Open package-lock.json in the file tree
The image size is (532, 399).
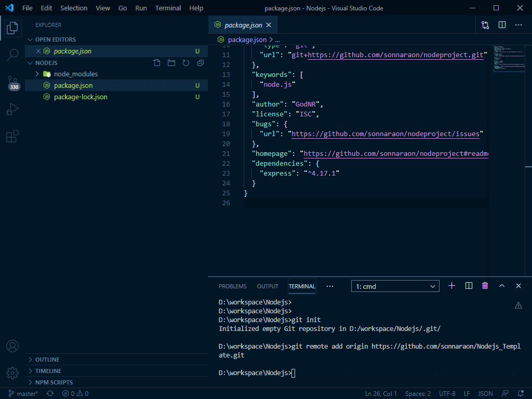pyautogui.click(x=116, y=97)
